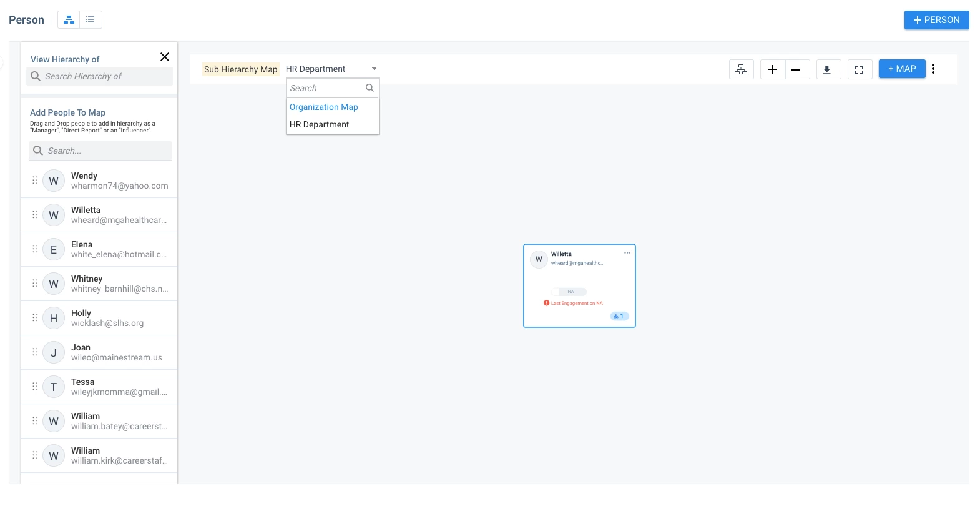
Task: Select wharmon74@yahoo.com email text
Action: click(120, 186)
